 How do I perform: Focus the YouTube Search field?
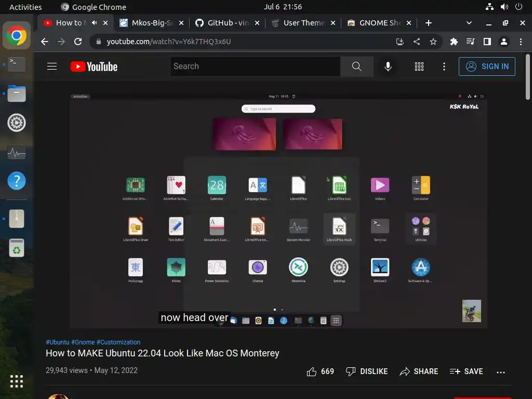[x=255, y=66]
